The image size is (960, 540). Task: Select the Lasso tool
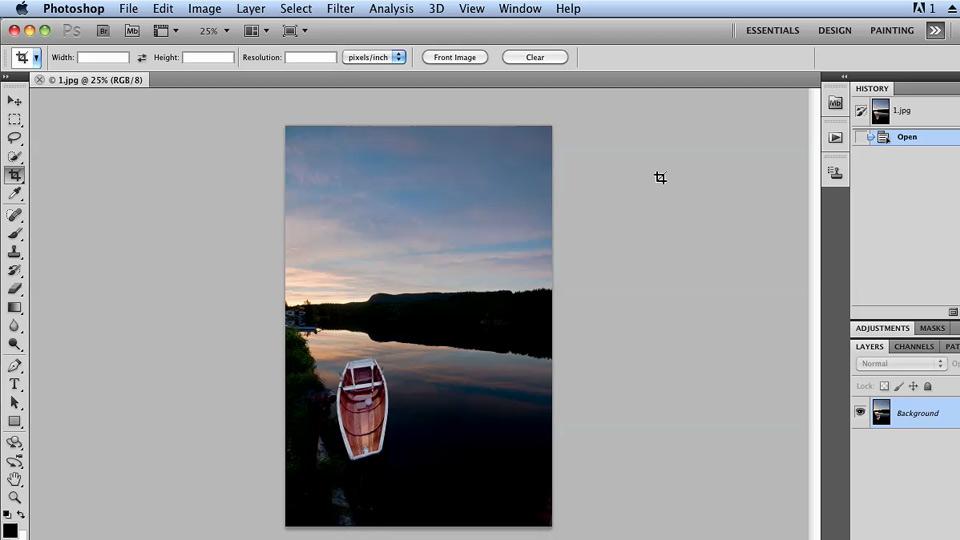tap(14, 138)
